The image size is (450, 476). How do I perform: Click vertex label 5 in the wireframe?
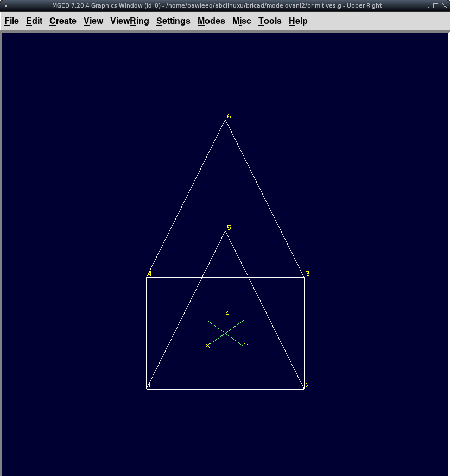[x=229, y=227]
